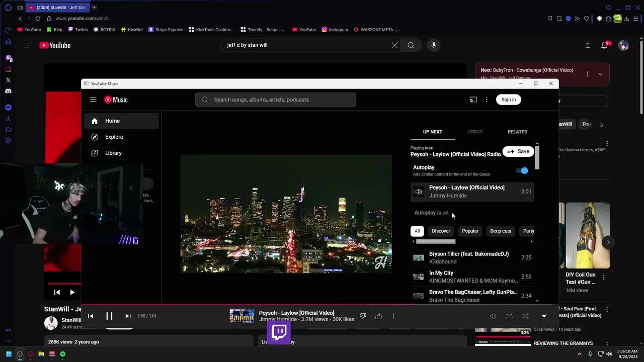Skip to next track in Music player
The image size is (644, 362).
point(128,316)
